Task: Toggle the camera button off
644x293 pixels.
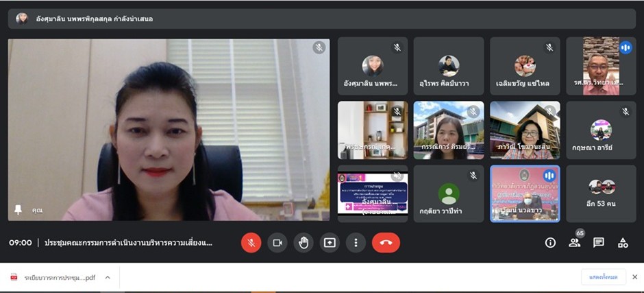Action: coord(277,242)
